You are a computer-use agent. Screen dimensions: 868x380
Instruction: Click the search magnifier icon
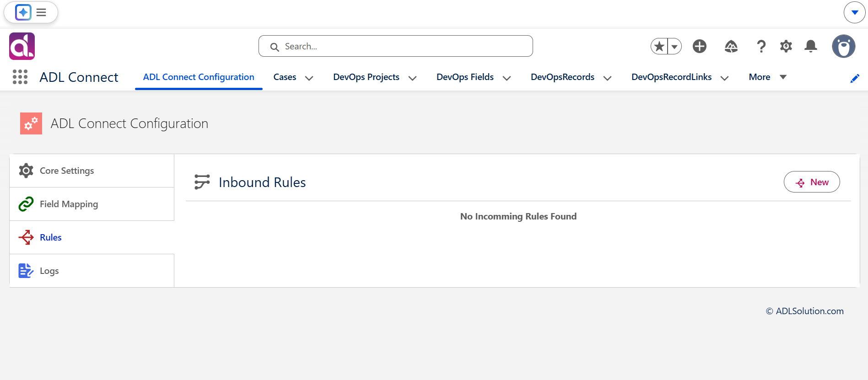(x=275, y=47)
